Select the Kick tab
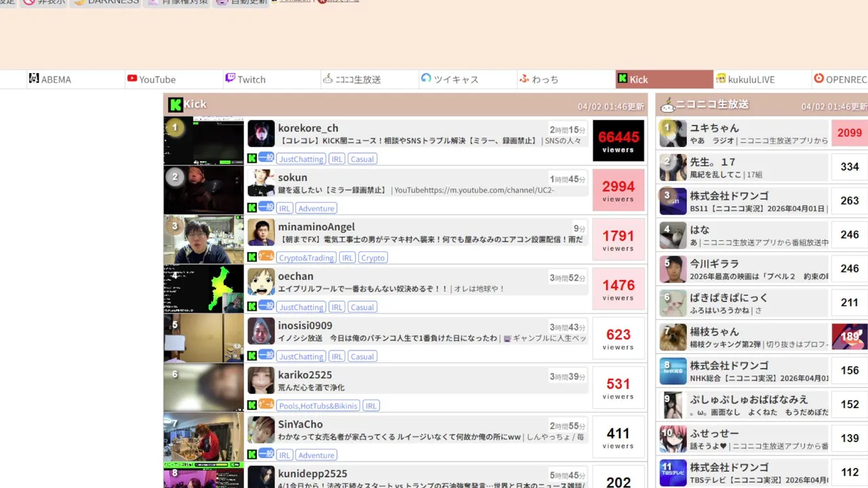The width and height of the screenshot is (868, 488). point(665,79)
